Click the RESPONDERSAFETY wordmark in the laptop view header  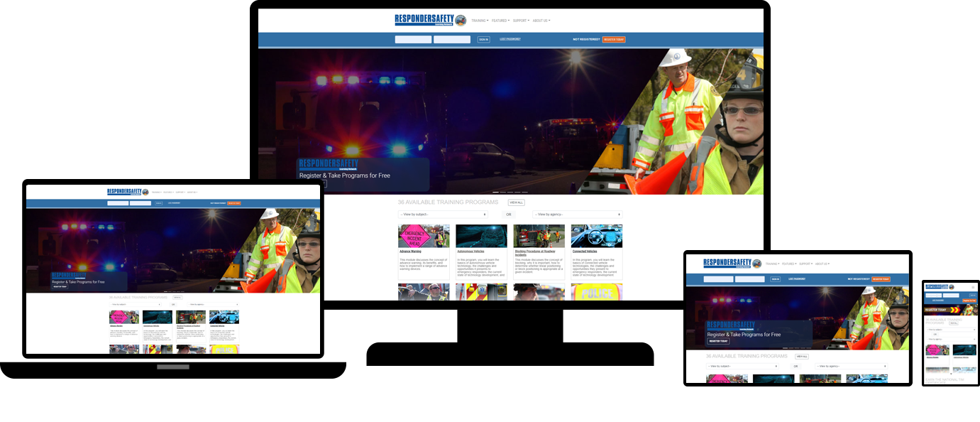123,191
